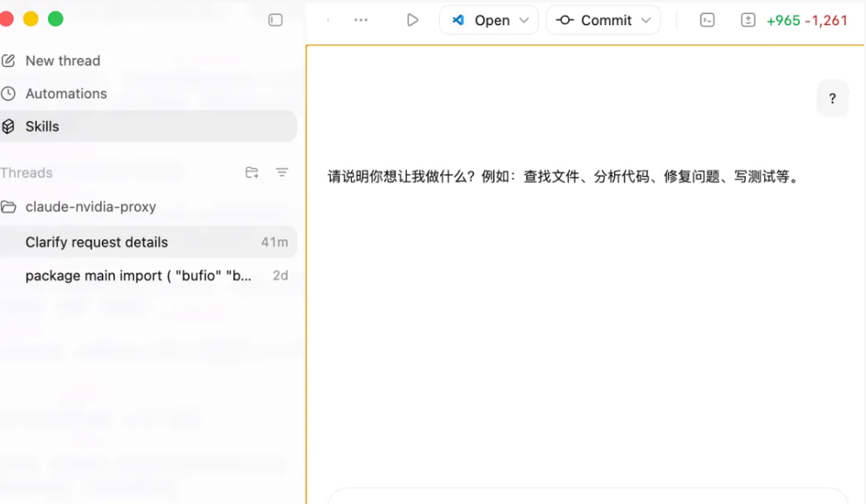Open the integrated terminal icon

click(707, 19)
